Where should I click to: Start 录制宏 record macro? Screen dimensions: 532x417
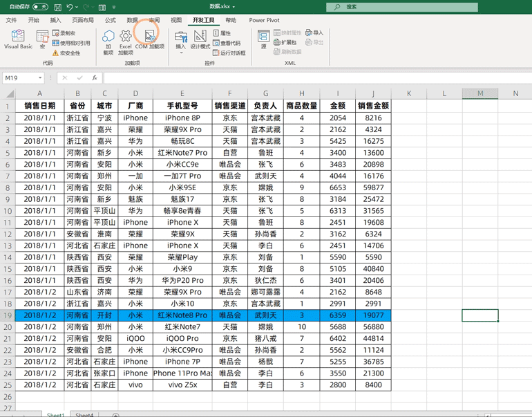point(64,33)
